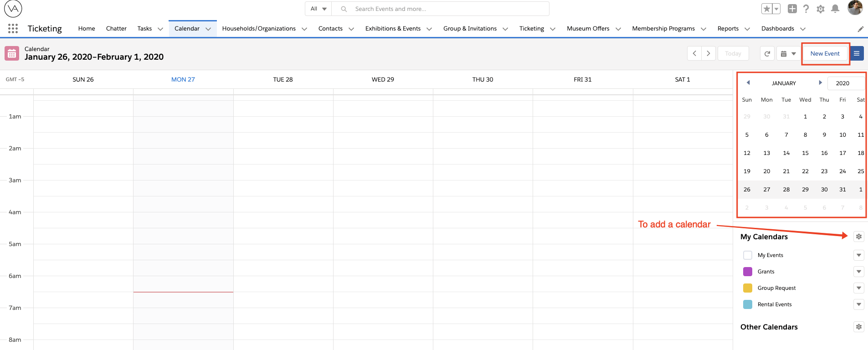Open the setup gear icon in header
Image resolution: width=868 pixels, height=350 pixels.
tap(820, 9)
